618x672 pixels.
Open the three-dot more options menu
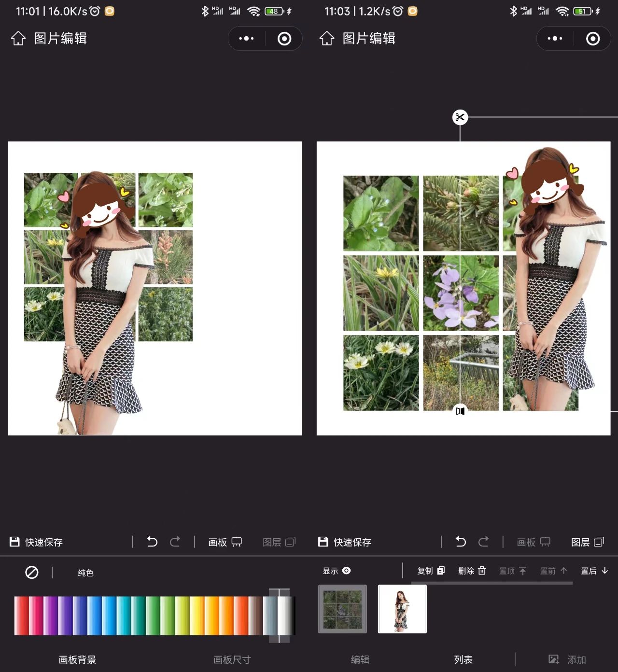(247, 38)
